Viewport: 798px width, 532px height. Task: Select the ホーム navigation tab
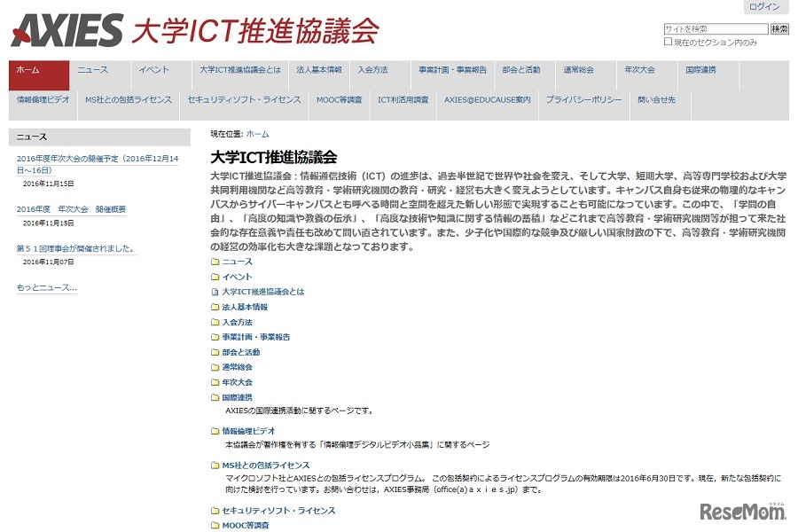tap(39, 75)
